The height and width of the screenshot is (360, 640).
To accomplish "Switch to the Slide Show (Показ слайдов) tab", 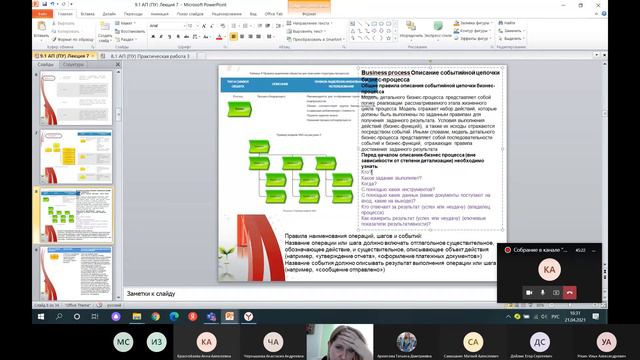I will coord(190,14).
